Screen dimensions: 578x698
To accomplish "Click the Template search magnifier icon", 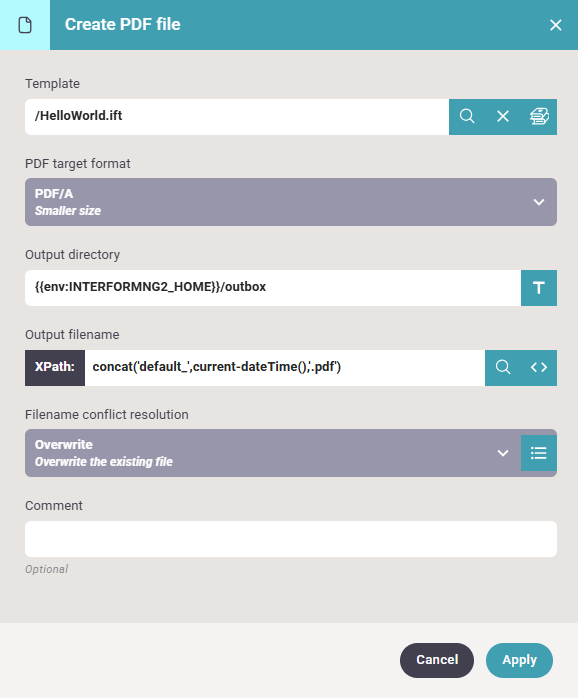I will (x=467, y=117).
